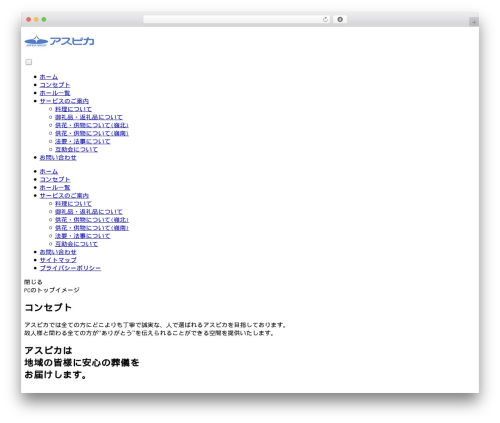500x423 pixels.
Task: Open 料理について in the menu beneath the checkbox
Action: [x=73, y=109]
